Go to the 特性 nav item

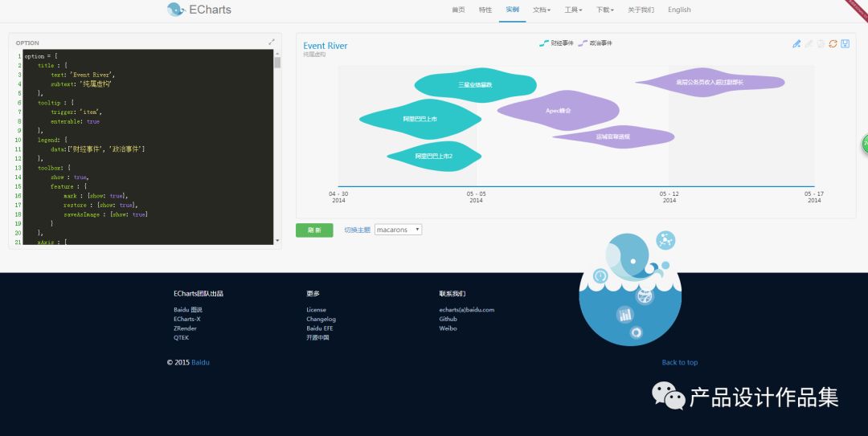pos(485,10)
